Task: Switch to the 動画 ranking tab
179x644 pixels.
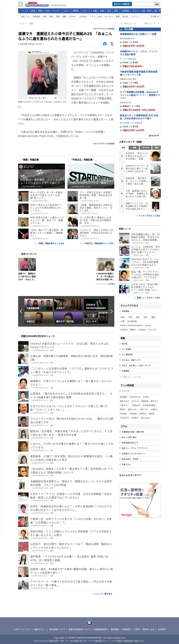Action: click(x=156, y=148)
